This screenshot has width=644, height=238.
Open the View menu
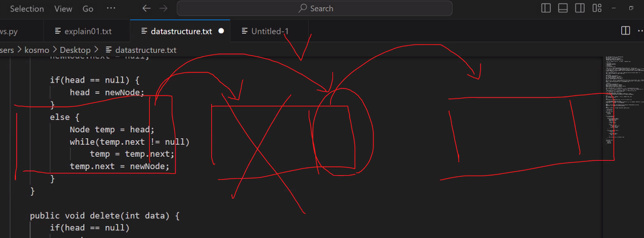point(63,8)
